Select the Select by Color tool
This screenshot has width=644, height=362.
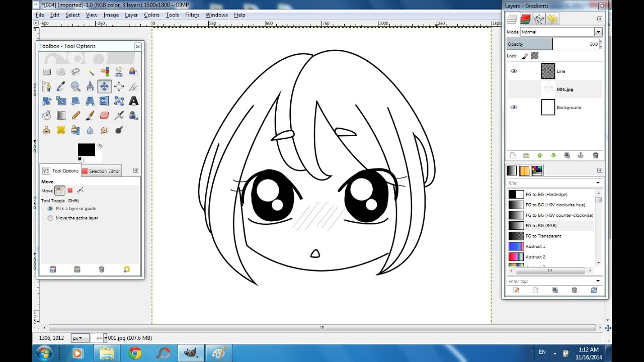pyautogui.click(x=105, y=72)
